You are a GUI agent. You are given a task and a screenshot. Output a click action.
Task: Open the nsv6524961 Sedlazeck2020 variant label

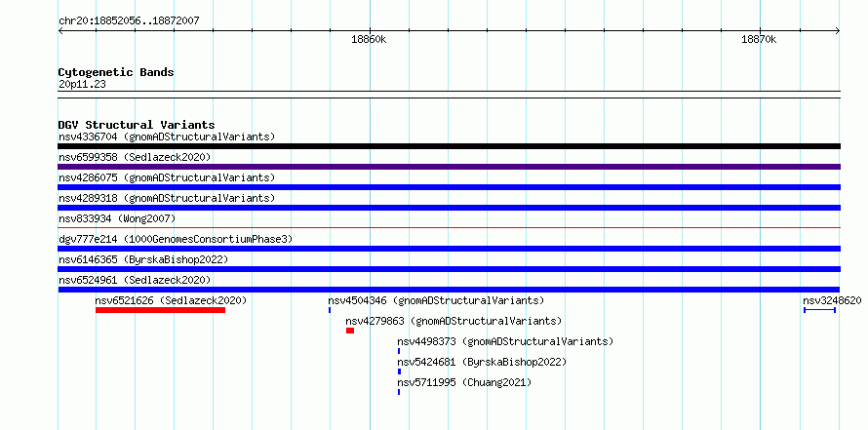click(135, 280)
